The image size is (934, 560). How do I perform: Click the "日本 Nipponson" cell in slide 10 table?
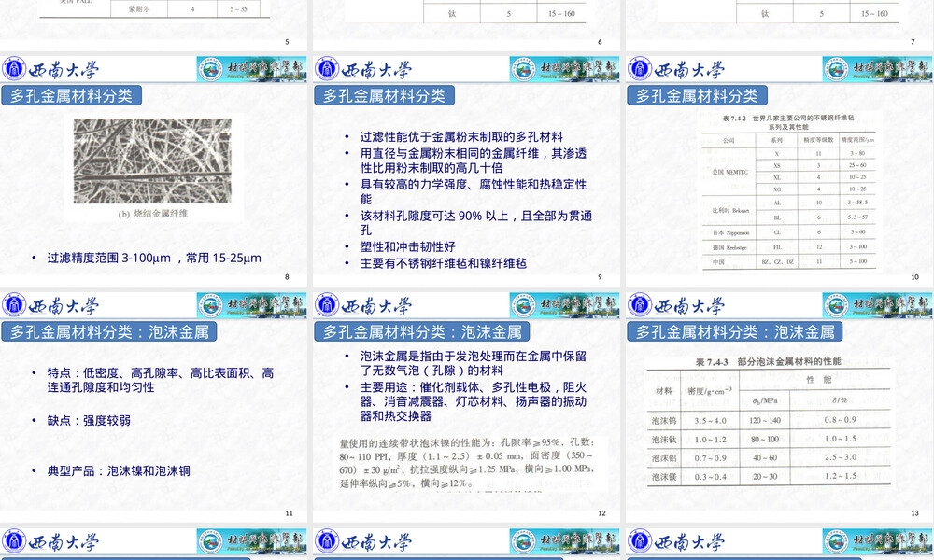(x=731, y=232)
